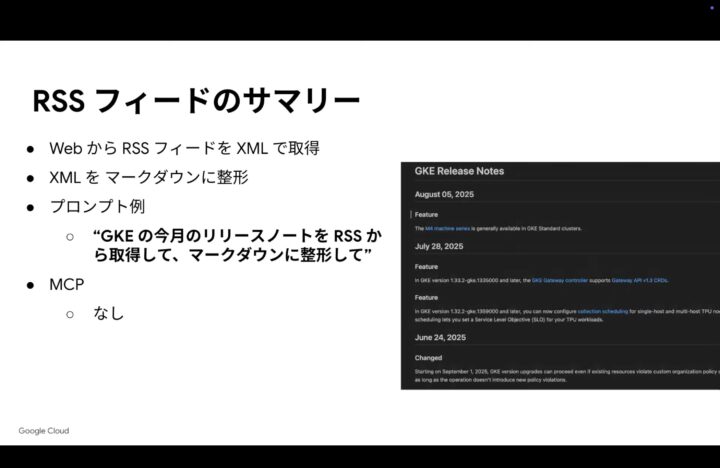Click the bullet beside XML を マークダウンに整形
720x468 pixels.
(32, 178)
